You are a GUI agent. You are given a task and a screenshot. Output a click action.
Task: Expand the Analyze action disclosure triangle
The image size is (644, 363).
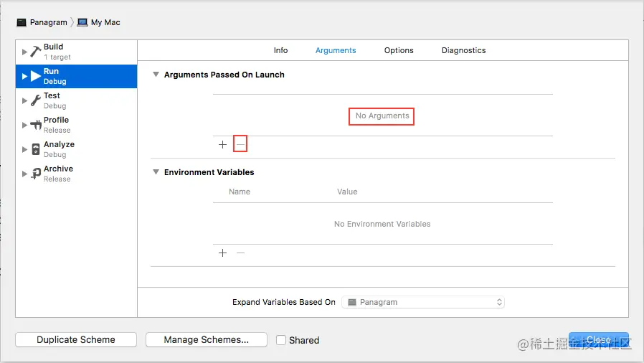pos(24,149)
